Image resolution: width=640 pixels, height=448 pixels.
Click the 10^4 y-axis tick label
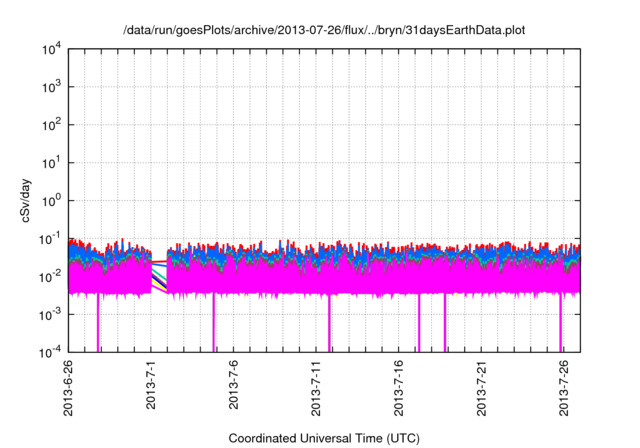pyautogui.click(x=51, y=49)
